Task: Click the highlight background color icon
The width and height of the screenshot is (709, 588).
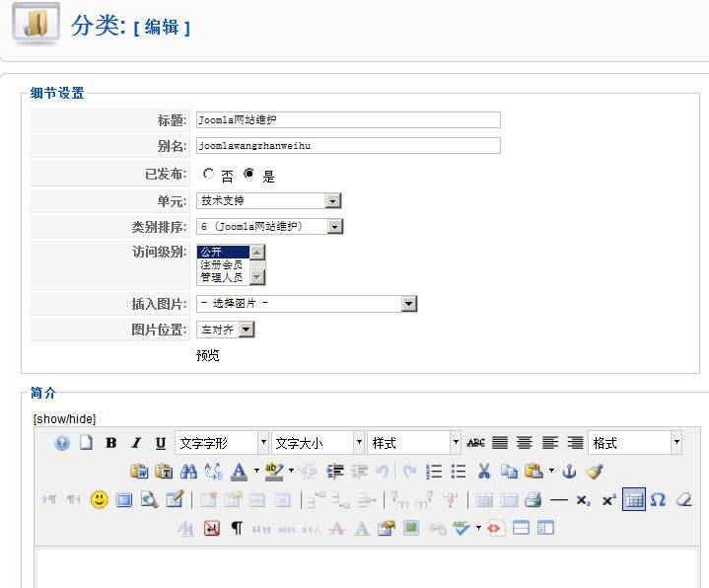Action: [274, 472]
